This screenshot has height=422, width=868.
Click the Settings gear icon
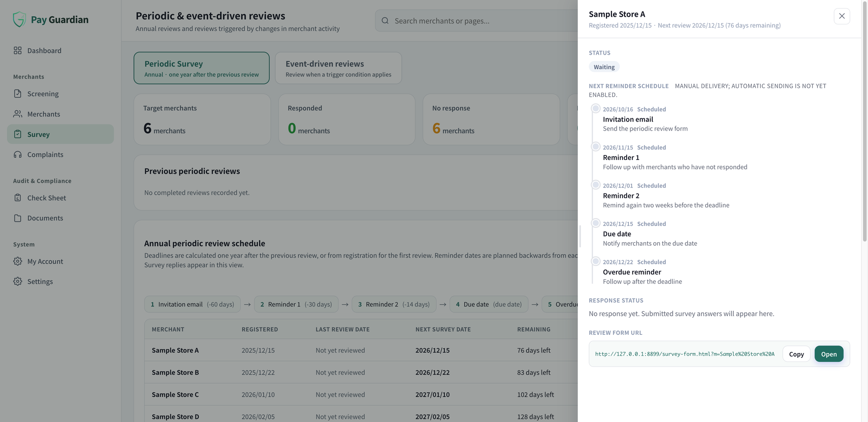click(x=18, y=281)
